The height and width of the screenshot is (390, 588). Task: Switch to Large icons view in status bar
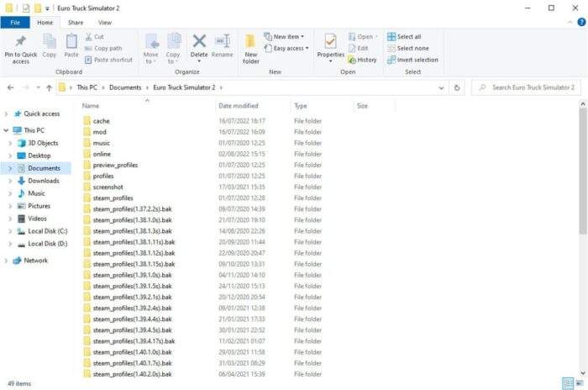click(x=580, y=383)
